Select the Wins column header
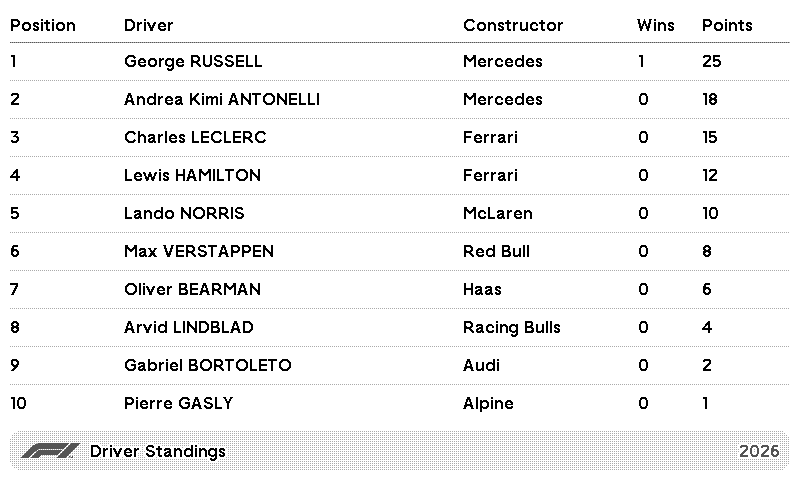The width and height of the screenshot is (800, 480). 655,25
